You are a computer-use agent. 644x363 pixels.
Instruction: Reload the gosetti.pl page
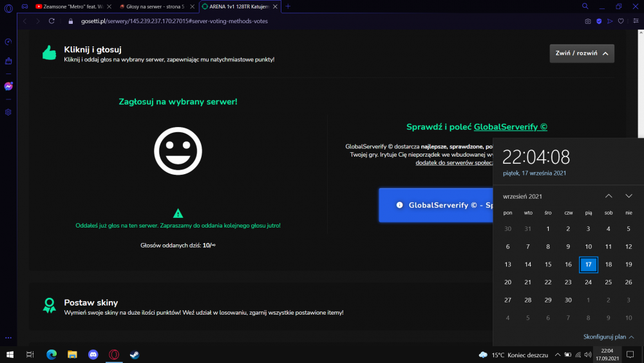click(52, 21)
